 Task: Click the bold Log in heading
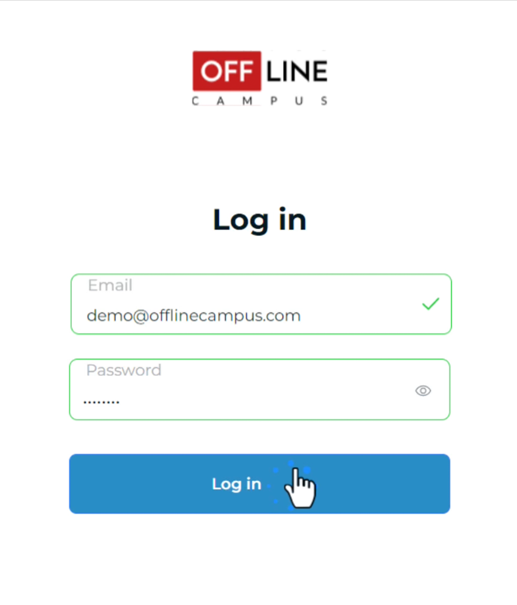(260, 220)
